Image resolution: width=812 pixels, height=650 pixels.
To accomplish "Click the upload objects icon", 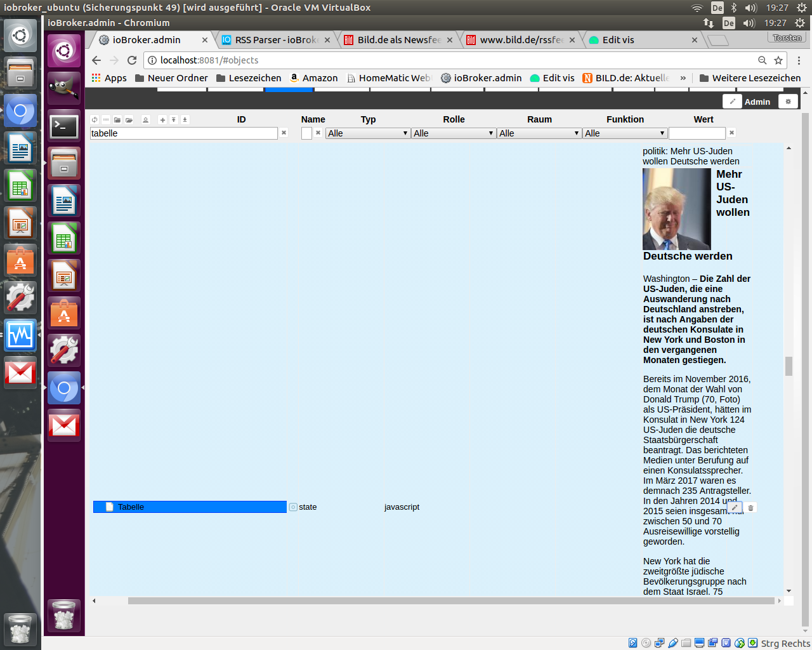I will (x=173, y=119).
